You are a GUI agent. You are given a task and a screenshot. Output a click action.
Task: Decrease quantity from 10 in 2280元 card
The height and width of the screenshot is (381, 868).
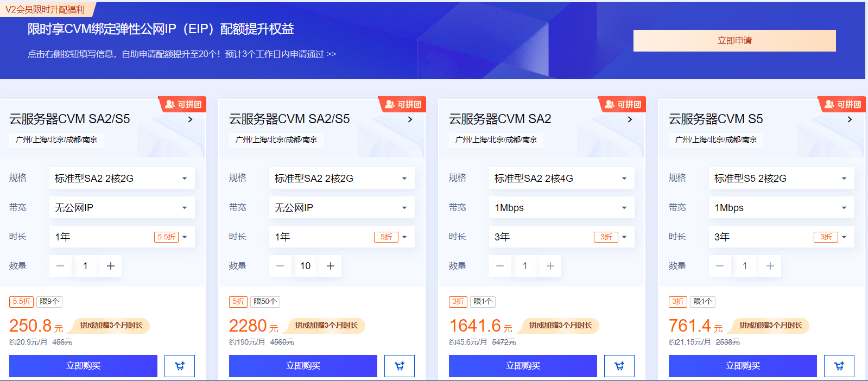(x=280, y=266)
